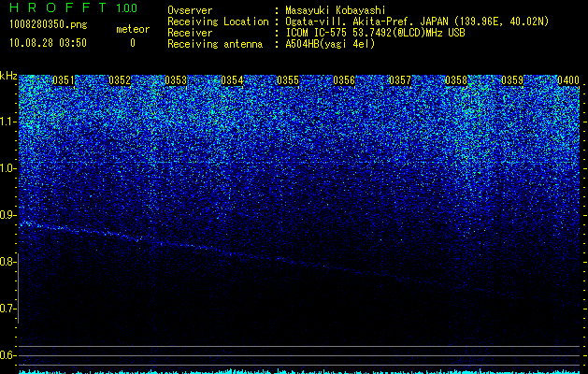Click the antenna value A504HB(yagi 4el)
The height and width of the screenshot is (374, 588).
click(330, 44)
